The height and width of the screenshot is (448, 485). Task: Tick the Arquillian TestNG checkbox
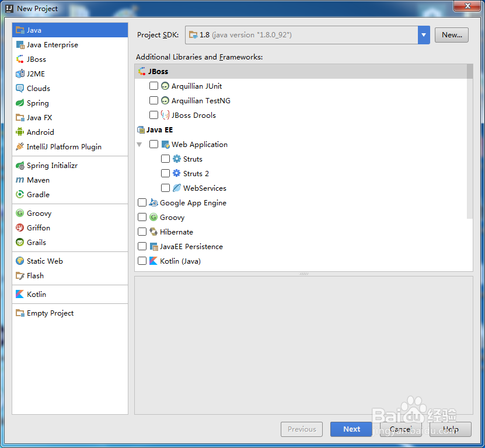pyautogui.click(x=153, y=100)
